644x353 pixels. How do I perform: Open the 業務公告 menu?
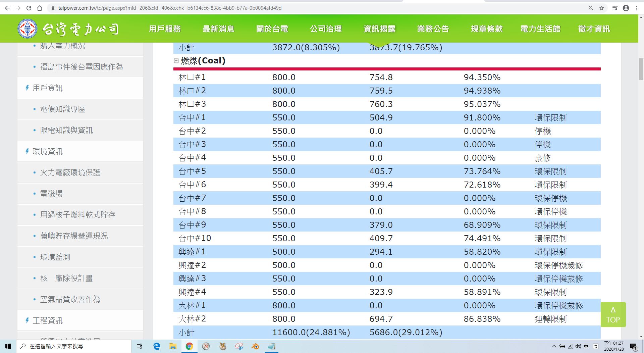[x=433, y=29]
